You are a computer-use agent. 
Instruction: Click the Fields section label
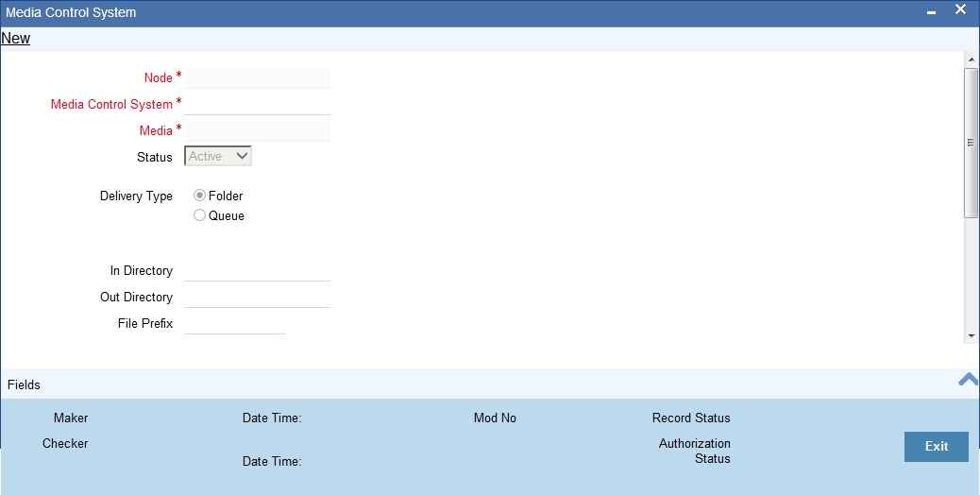click(24, 385)
